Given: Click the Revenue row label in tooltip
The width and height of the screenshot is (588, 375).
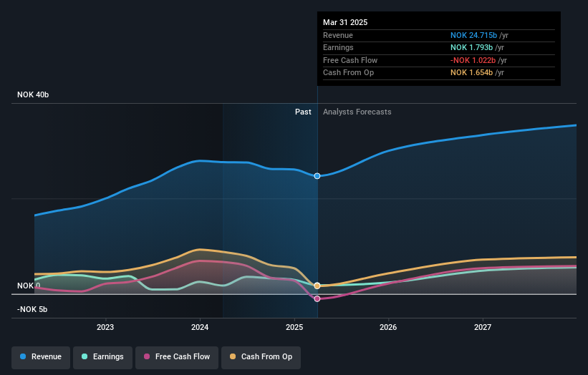Looking at the screenshot, I should click(x=338, y=35).
